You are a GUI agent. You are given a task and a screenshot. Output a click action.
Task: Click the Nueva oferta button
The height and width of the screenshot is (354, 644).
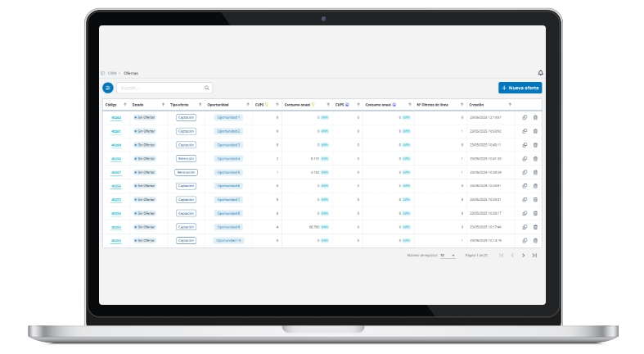click(520, 88)
